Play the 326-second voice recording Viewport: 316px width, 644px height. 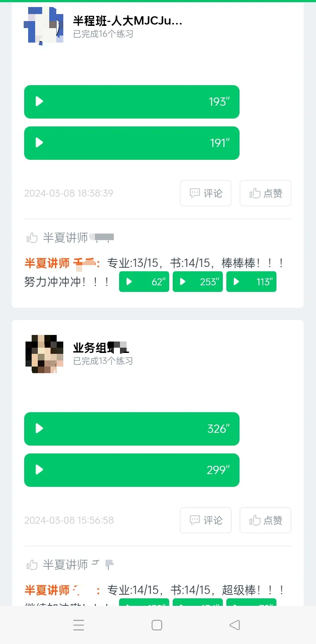132,429
